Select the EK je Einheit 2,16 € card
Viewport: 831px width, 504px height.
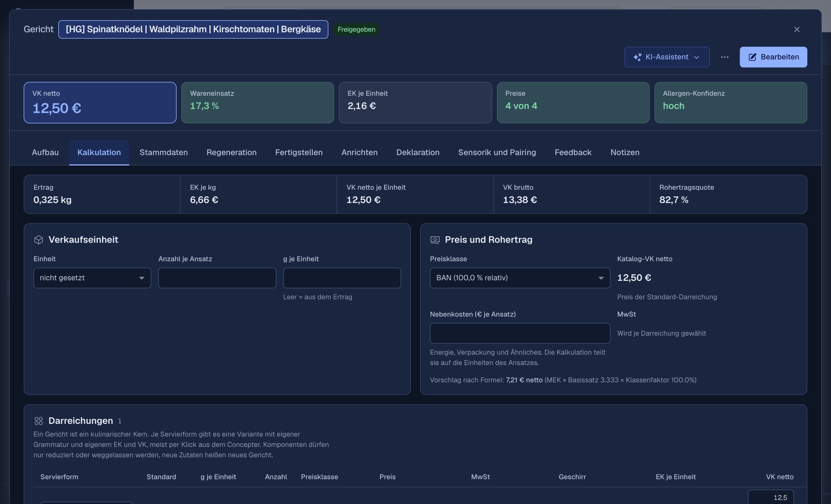click(415, 103)
